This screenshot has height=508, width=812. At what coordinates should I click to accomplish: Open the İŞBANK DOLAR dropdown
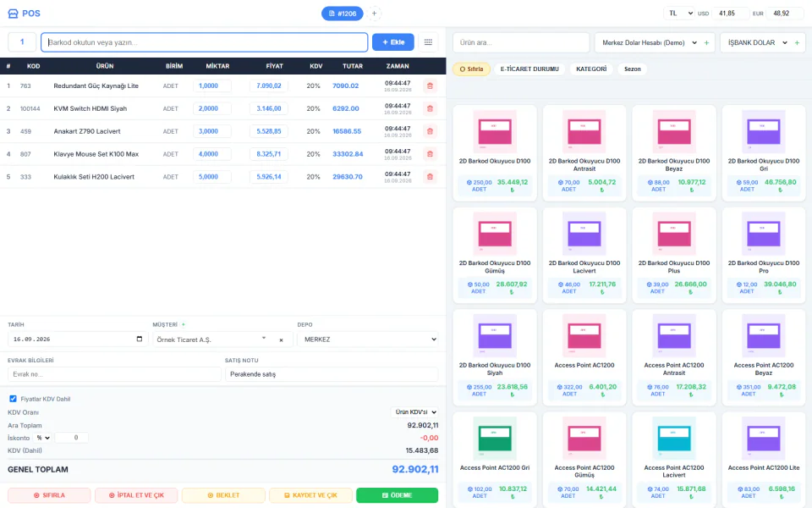[757, 42]
